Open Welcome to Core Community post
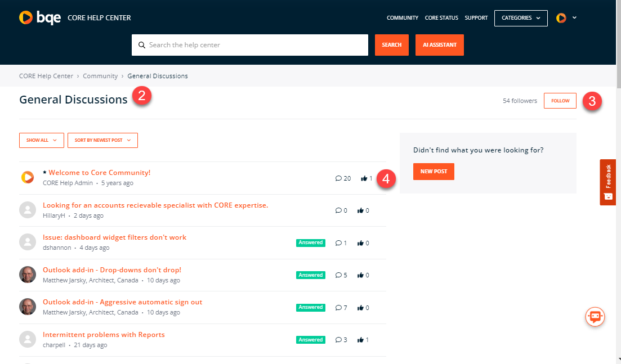Screen dimensions: 621x364 [x=100, y=173]
